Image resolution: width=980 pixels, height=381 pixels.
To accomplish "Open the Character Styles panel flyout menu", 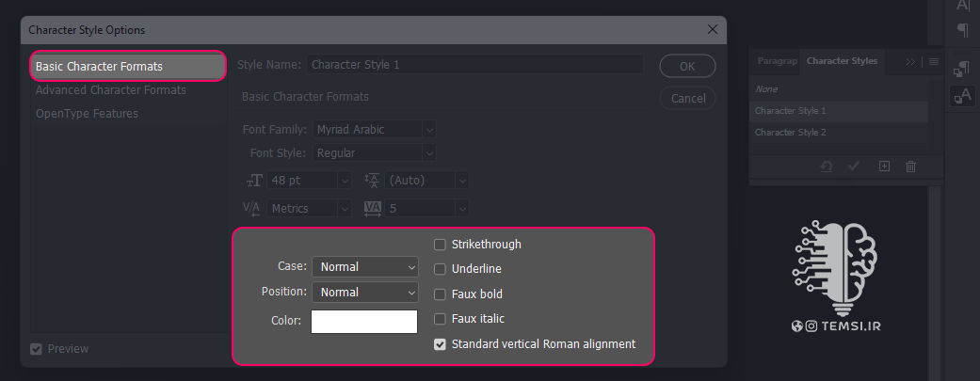I will (934, 61).
